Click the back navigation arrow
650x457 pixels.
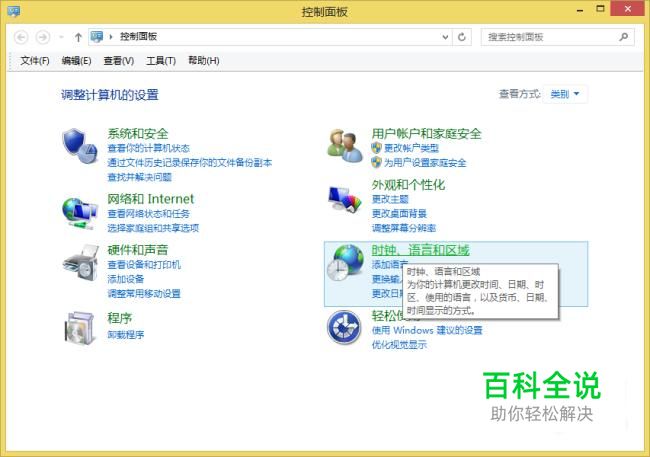[22, 37]
